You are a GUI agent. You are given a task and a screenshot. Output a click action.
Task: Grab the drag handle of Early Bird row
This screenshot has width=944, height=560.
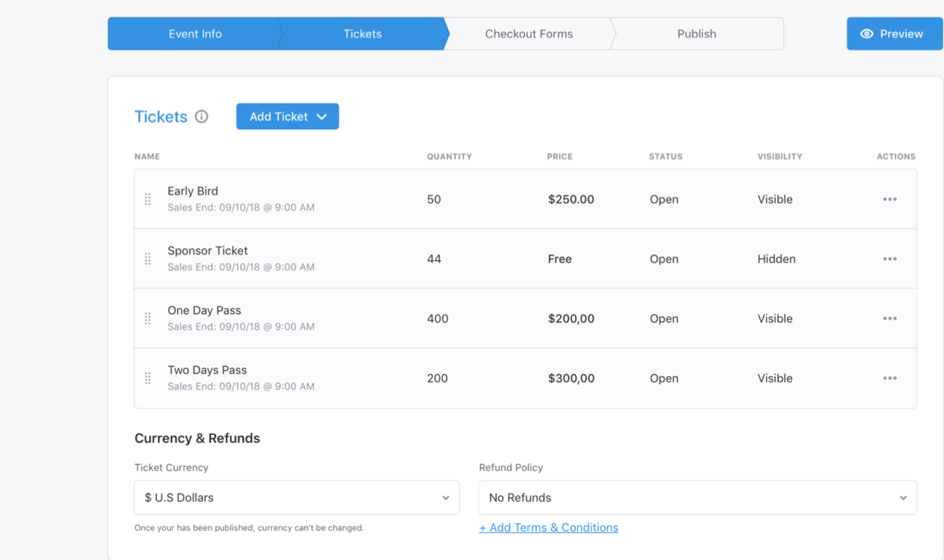coord(148,199)
